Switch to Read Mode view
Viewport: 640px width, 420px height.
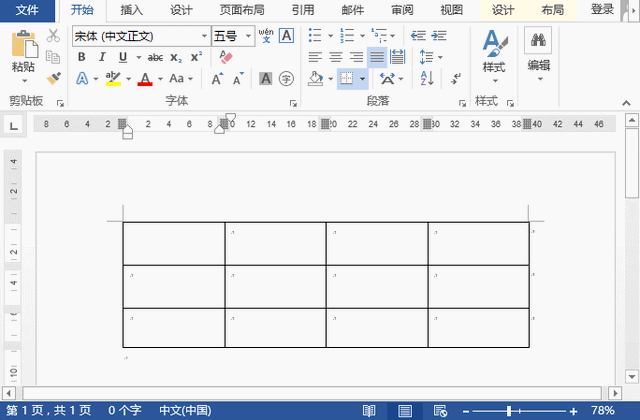pyautogui.click(x=369, y=411)
